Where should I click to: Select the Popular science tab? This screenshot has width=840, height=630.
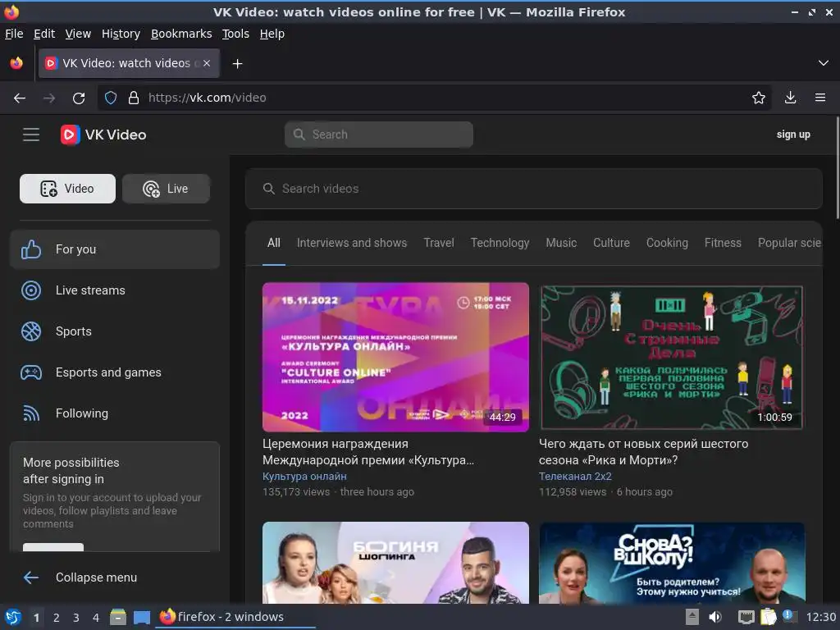[x=790, y=243]
